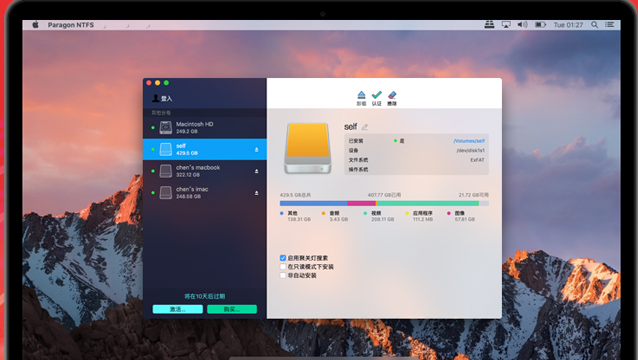Screen dimensions: 638x360
Task: Click the 429.5 GB total label
Action: click(295, 195)
